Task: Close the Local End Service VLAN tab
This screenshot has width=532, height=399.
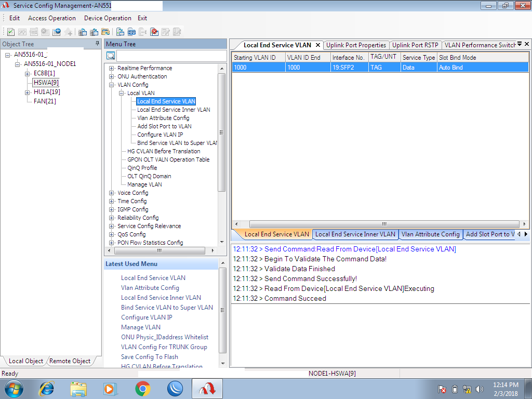Action: (318, 45)
